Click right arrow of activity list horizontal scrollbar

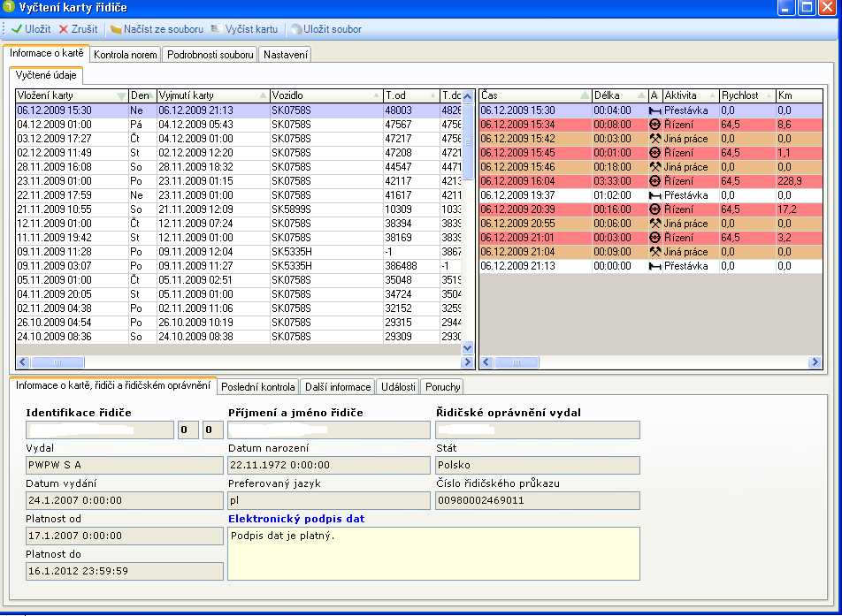pos(815,362)
